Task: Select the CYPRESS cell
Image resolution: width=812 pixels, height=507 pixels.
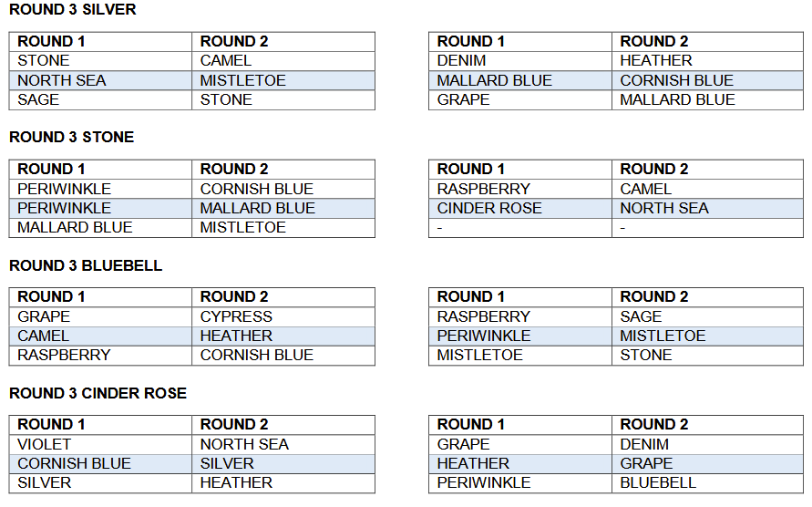Action: click(x=236, y=316)
